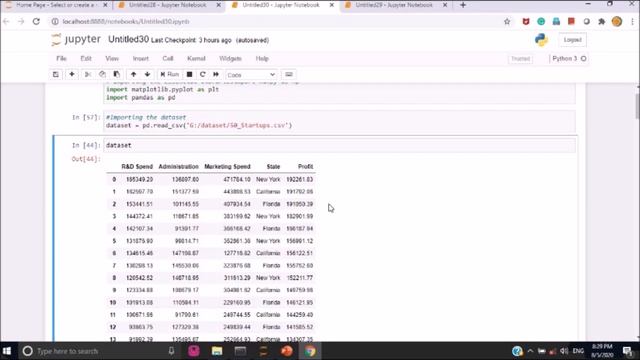Copy selected cells icon

tap(102, 75)
